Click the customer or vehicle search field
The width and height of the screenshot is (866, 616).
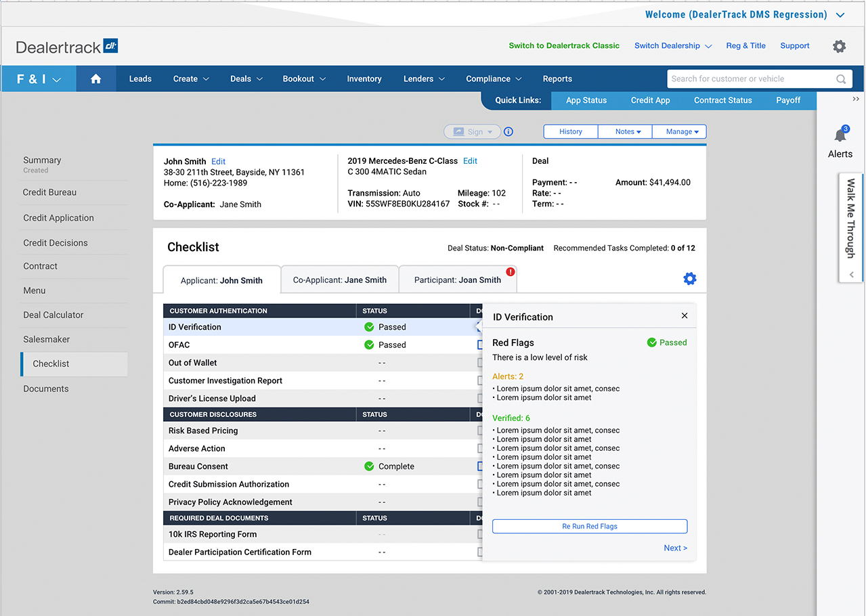tap(750, 79)
